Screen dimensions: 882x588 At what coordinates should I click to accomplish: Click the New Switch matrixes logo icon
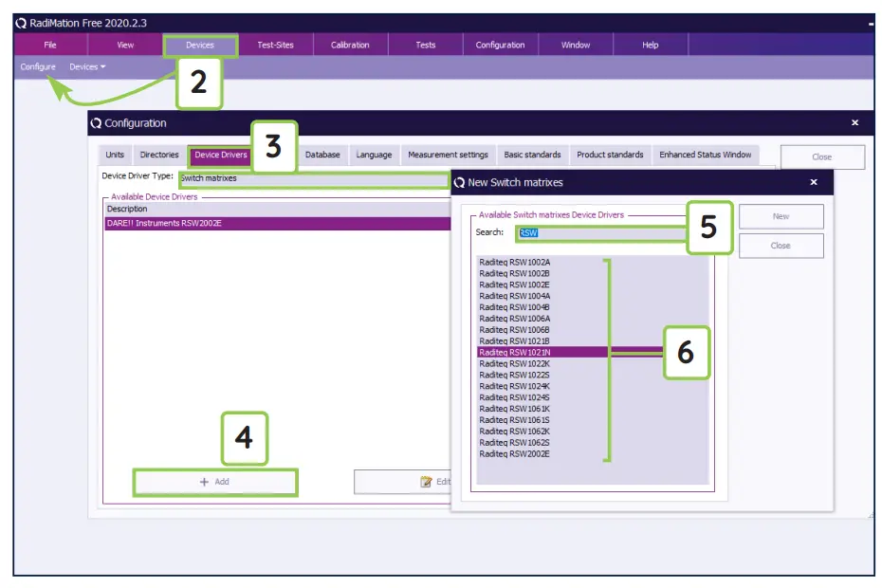[x=460, y=182]
